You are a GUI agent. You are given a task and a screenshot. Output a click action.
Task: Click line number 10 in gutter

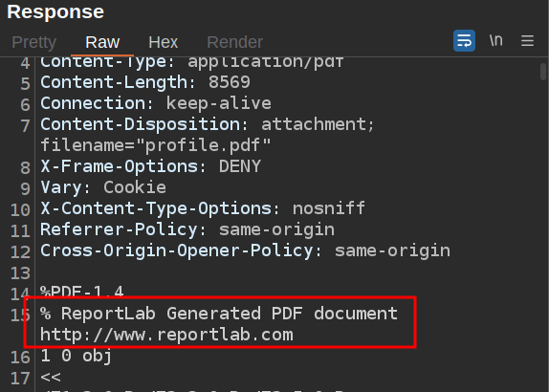tap(20, 210)
